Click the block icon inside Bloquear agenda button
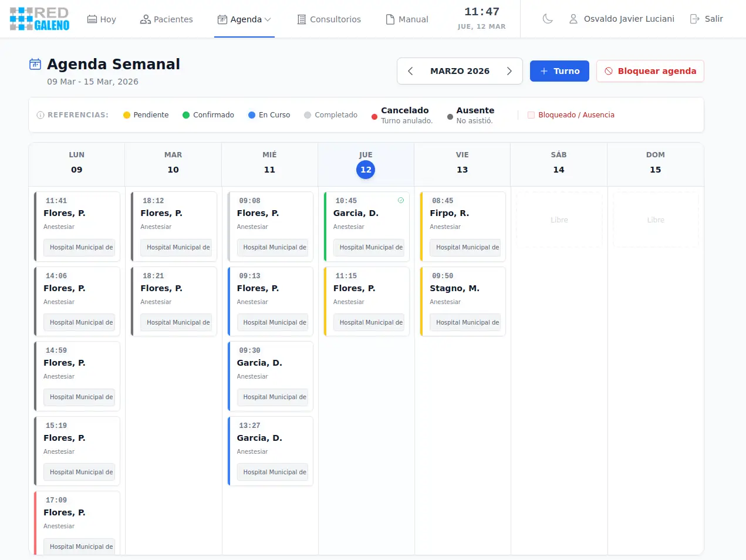Image resolution: width=746 pixels, height=560 pixels. point(609,71)
